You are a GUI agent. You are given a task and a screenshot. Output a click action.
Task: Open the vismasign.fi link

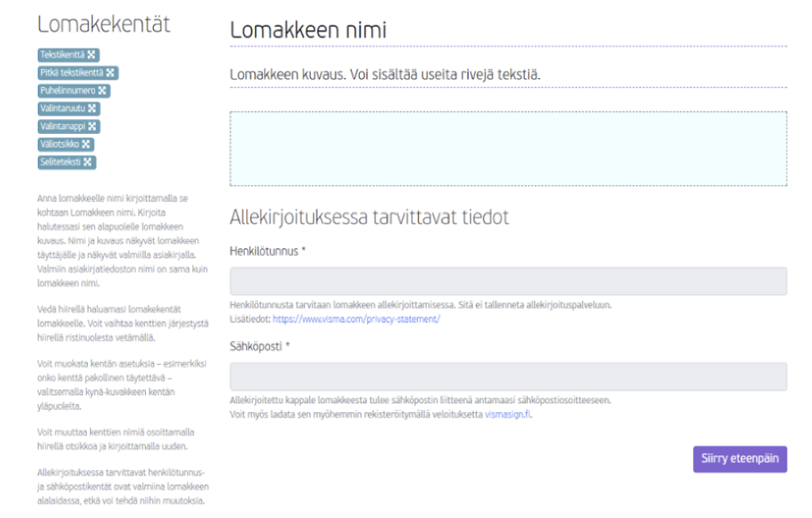(x=507, y=415)
